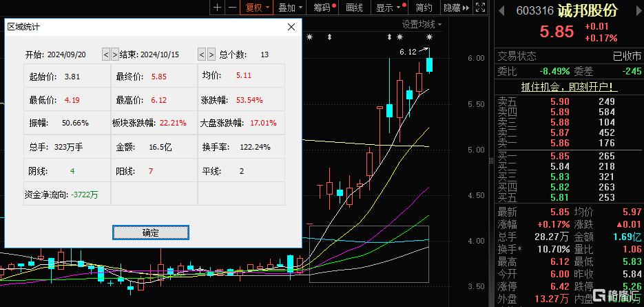Click the 确定 confirm button

point(151,232)
